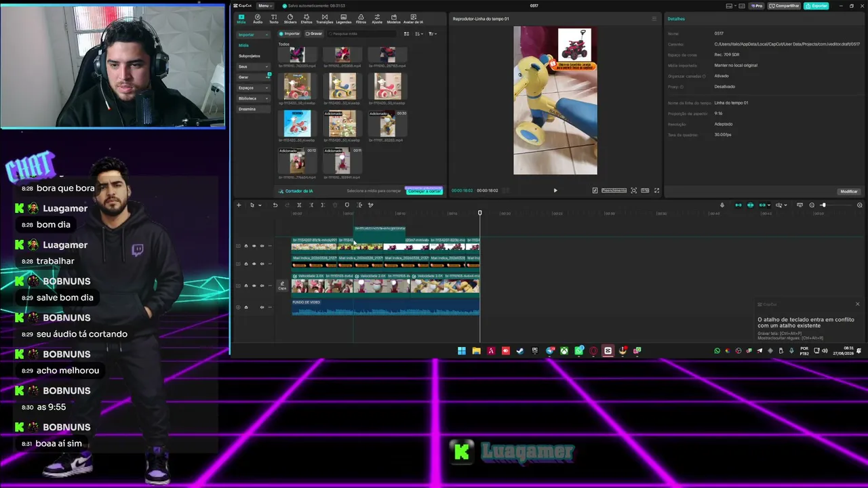Open the Áudio tab in CapCut

pos(258,19)
